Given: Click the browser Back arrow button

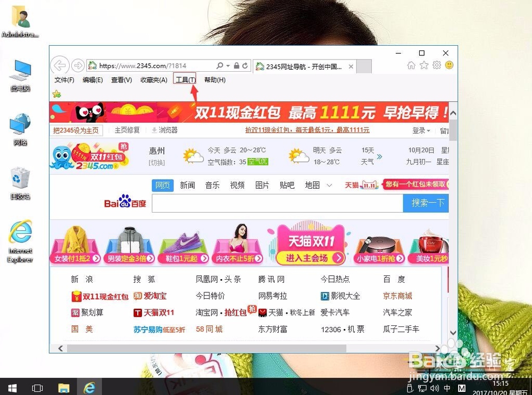Looking at the screenshot, I should point(60,65).
